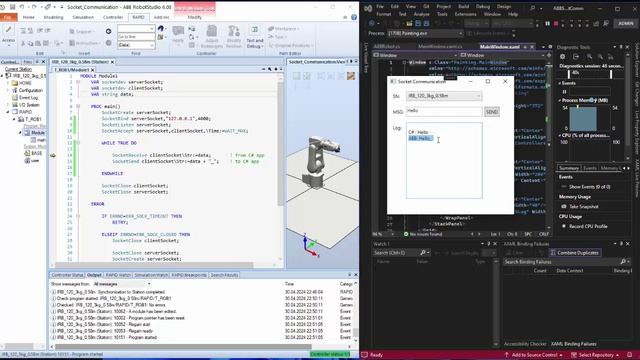Image resolution: width=640 pixels, height=360 pixels.
Task: Click the Go to line field
Action: (136, 37)
